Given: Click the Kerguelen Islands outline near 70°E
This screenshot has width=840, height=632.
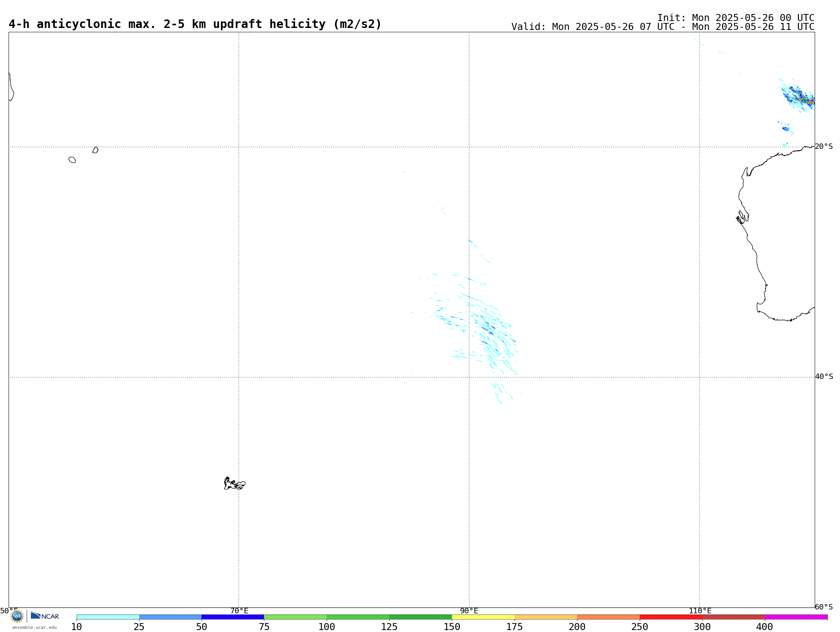Looking at the screenshot, I should (234, 484).
